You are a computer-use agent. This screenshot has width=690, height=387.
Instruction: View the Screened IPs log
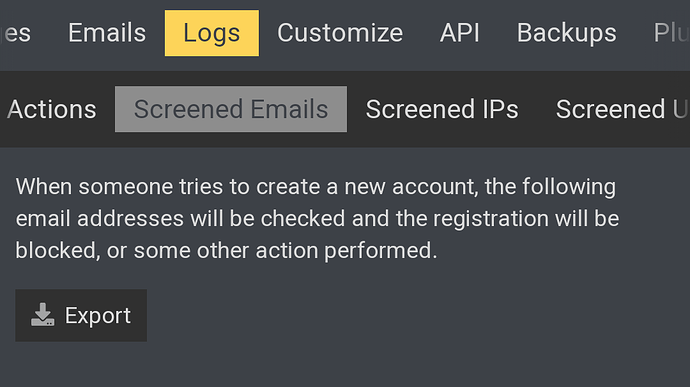pos(442,109)
